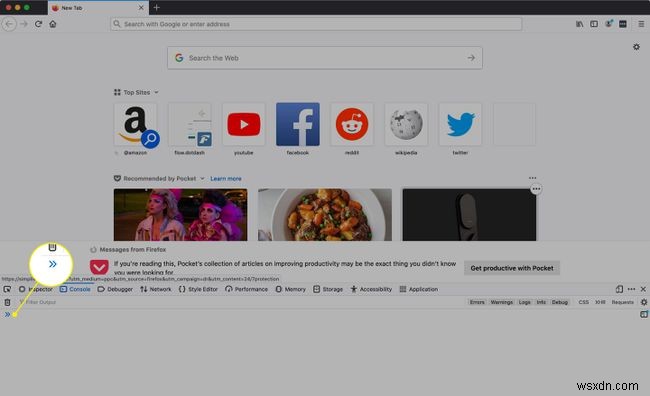The image size is (650, 396).
Task: Toggle responsive design mode icon
Action: click(619, 289)
